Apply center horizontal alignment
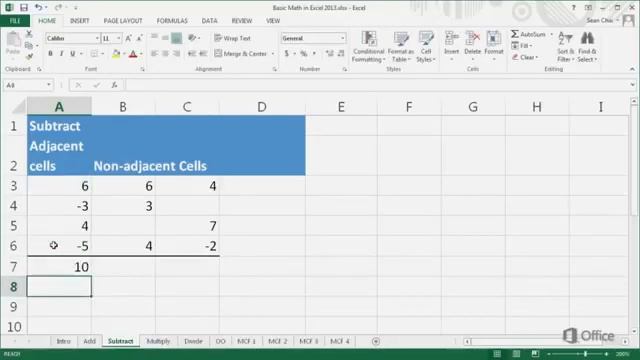640x360 pixels. [165, 53]
